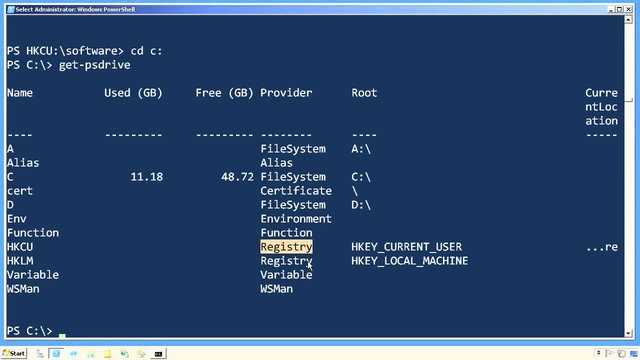Click at the bottom PS C:\> prompt

30,331
